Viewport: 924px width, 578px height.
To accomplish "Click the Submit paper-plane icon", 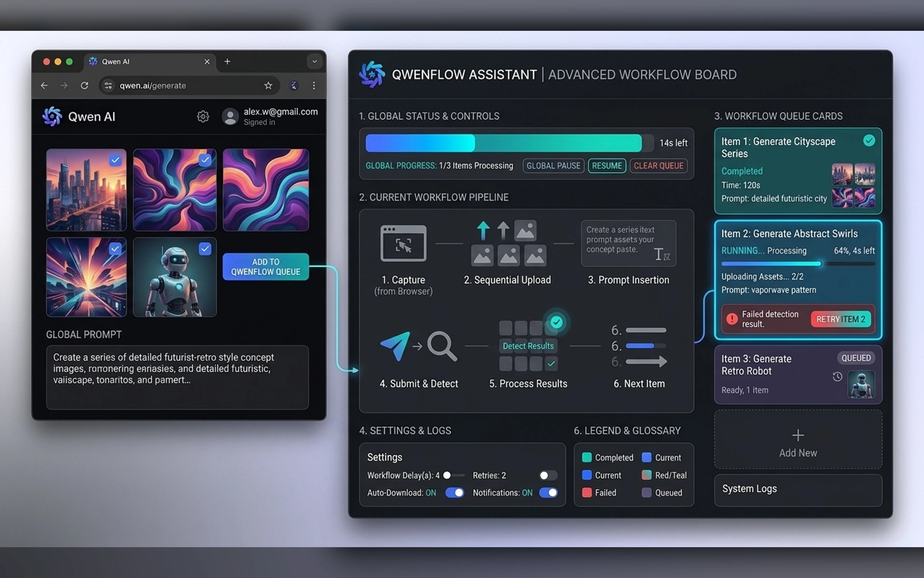I will coord(395,346).
